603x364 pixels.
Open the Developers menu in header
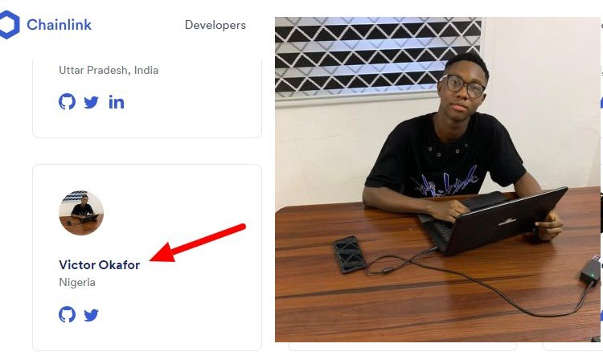(x=215, y=25)
